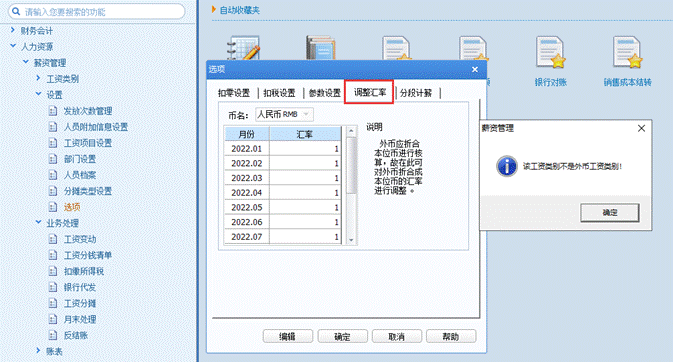673x362 pixels.
Task: Switch to the 参数设置 tab
Action: click(325, 93)
